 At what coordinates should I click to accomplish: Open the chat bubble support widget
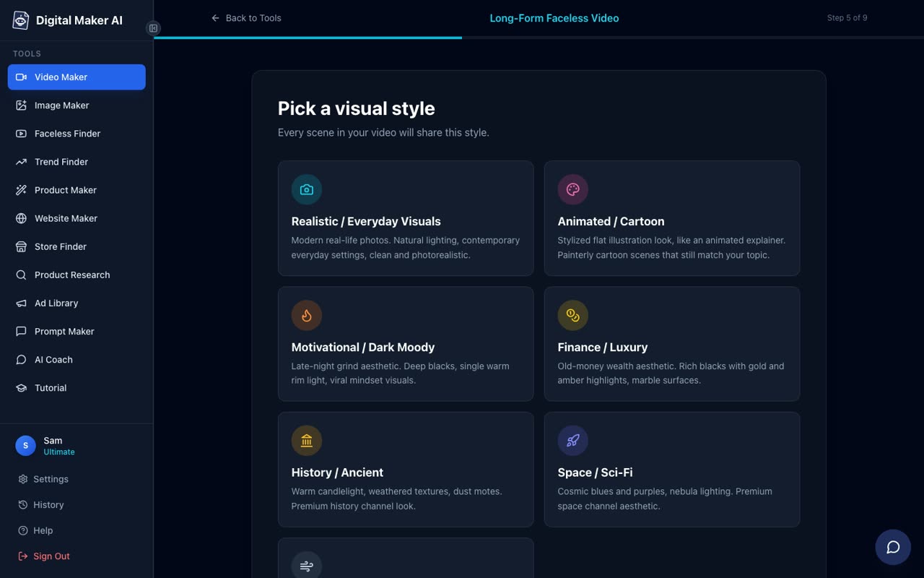tap(893, 547)
